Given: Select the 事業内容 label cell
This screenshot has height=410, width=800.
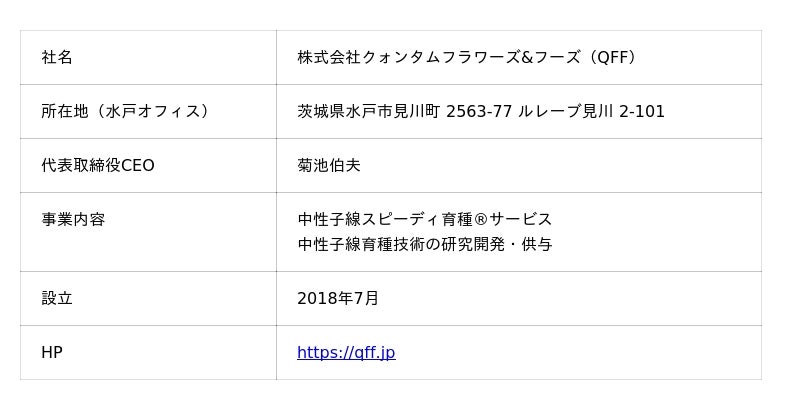Looking at the screenshot, I should pos(73,219).
